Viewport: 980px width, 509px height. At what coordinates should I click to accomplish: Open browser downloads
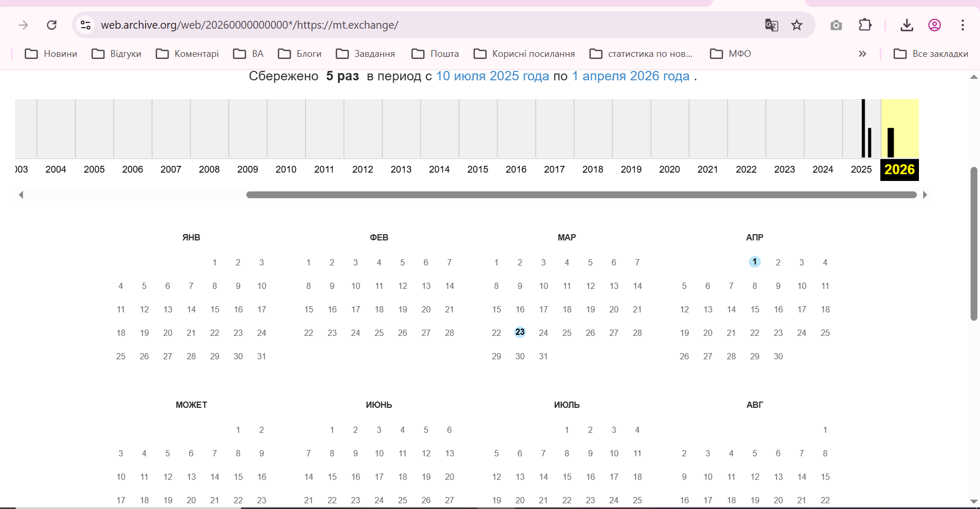click(x=907, y=25)
